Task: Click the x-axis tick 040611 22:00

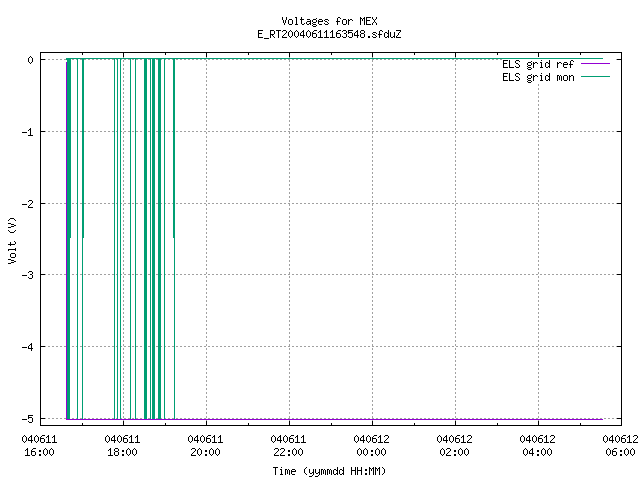Action: tap(288, 446)
